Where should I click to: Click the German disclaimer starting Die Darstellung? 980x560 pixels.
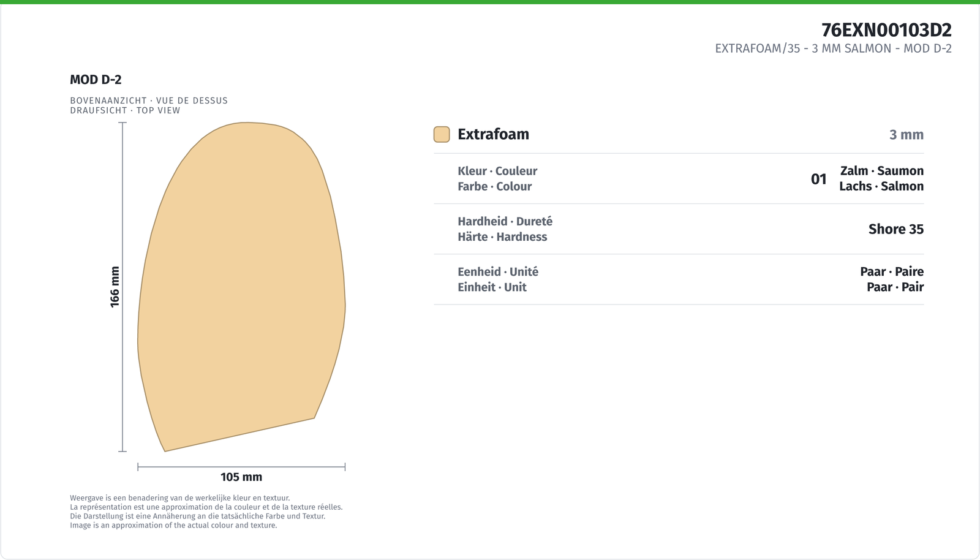pyautogui.click(x=197, y=516)
